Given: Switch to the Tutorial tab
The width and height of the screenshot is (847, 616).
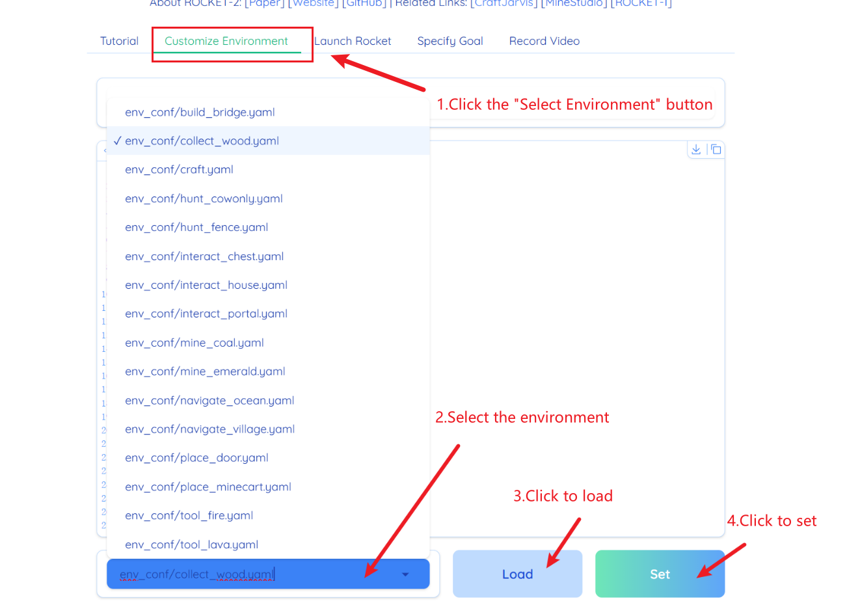Looking at the screenshot, I should (x=119, y=41).
